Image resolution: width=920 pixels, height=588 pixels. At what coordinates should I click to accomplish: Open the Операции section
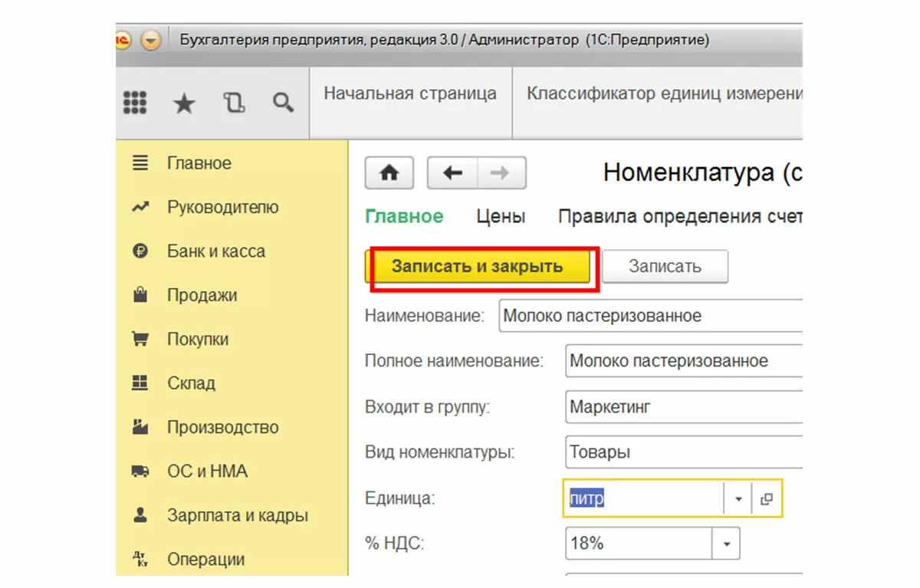(x=206, y=560)
